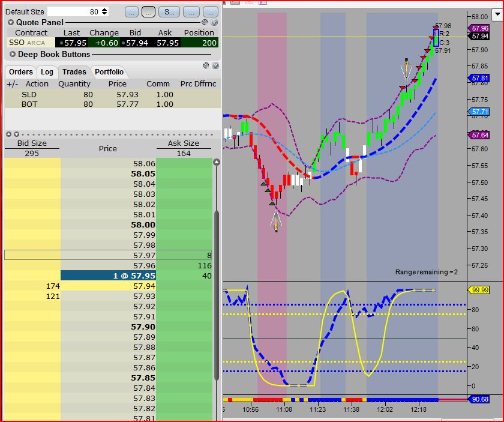Click the Action column header

(x=37, y=84)
